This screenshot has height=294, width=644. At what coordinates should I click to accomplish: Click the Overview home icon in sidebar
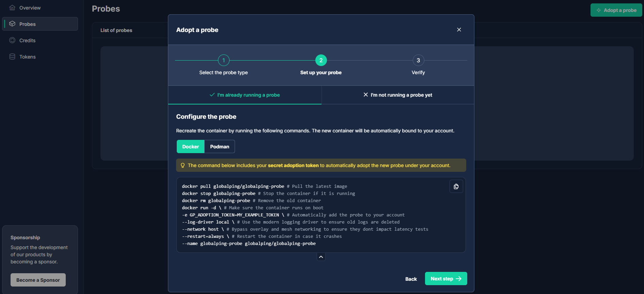(x=12, y=7)
